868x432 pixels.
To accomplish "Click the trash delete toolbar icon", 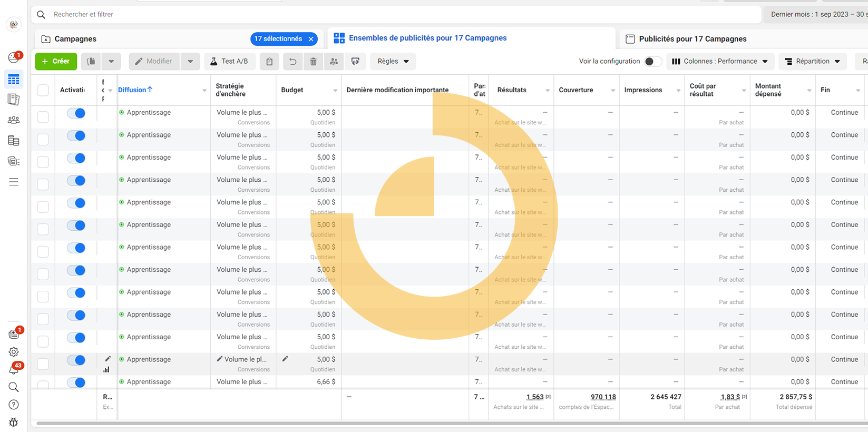I will click(x=313, y=62).
